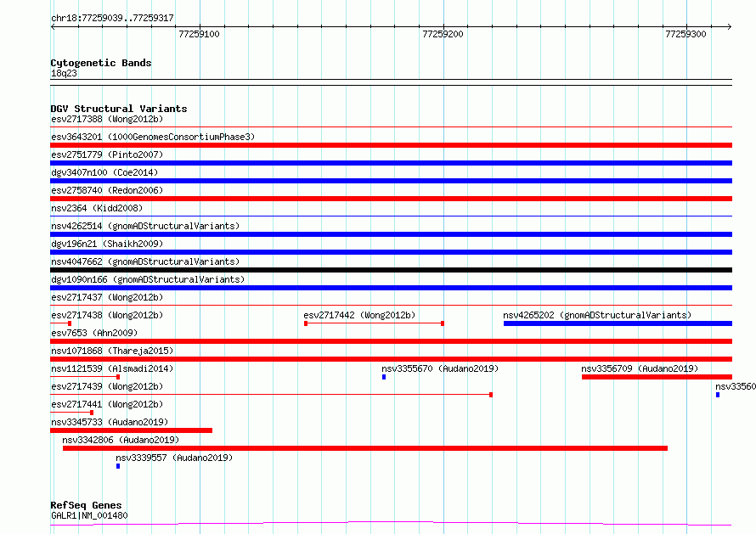
Task: Click the esv2758740 (Redon2006) label
Action: (x=107, y=190)
